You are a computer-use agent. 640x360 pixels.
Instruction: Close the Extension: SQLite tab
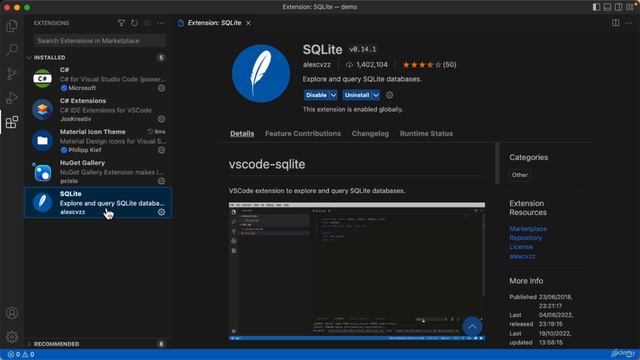[x=249, y=23]
